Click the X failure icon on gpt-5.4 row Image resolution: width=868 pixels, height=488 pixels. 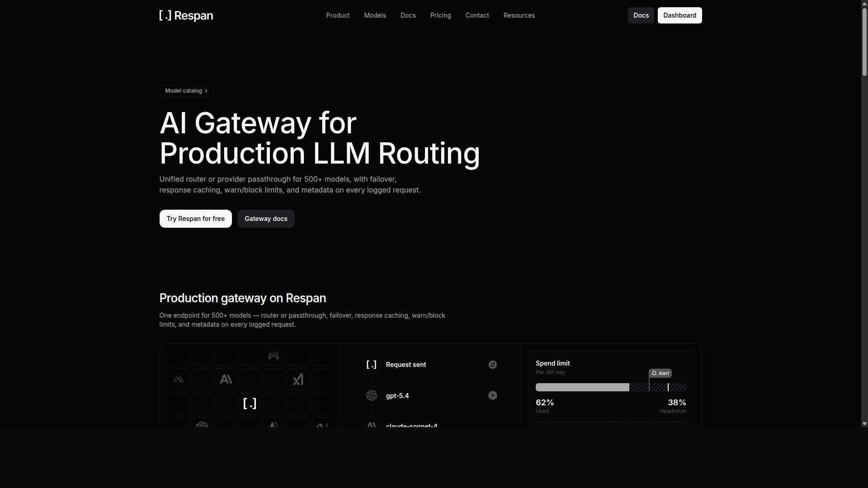[x=493, y=395]
